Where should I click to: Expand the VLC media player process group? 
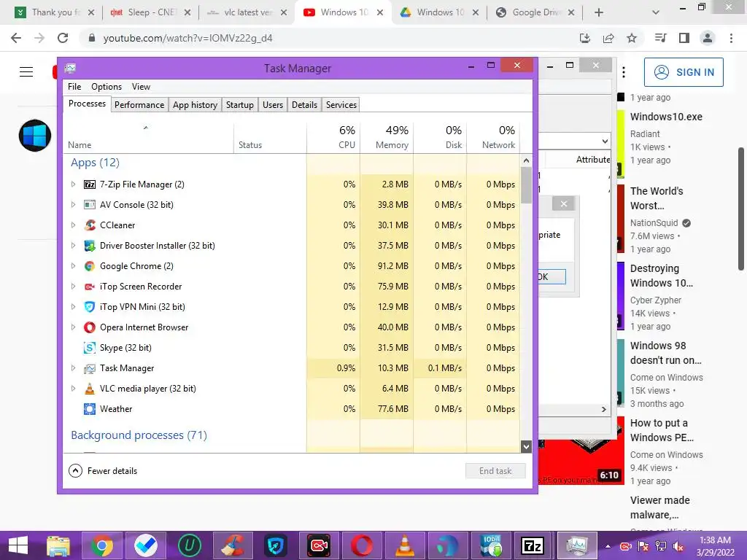[x=74, y=389]
